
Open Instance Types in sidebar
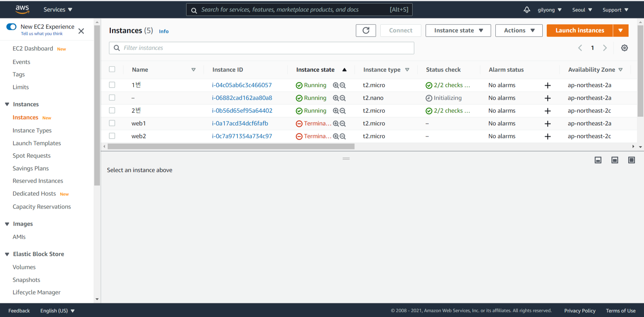pyautogui.click(x=32, y=130)
